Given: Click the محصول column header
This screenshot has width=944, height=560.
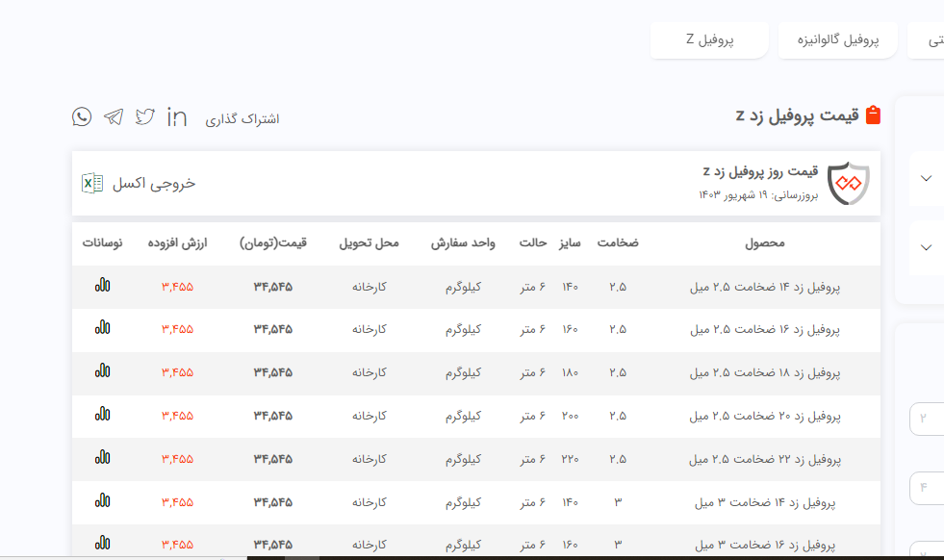Looking at the screenshot, I should tap(764, 243).
